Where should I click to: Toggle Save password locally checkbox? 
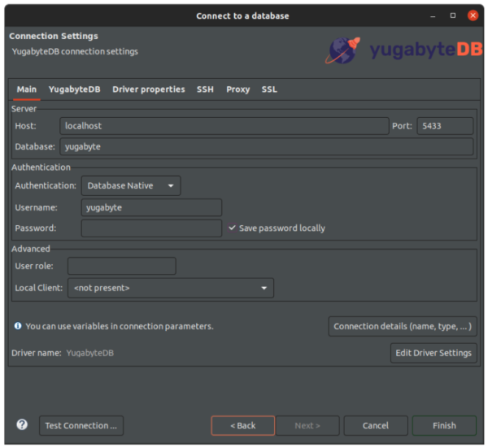click(x=233, y=228)
